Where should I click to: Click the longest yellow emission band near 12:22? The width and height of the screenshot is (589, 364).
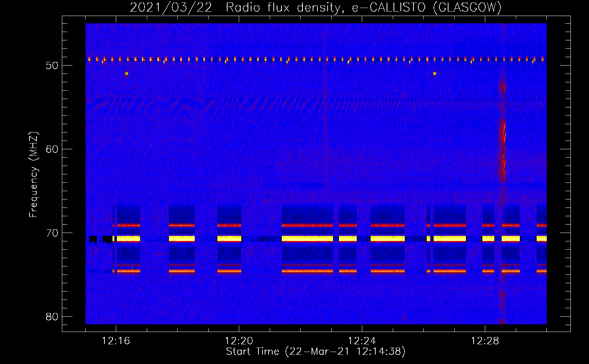(308, 238)
